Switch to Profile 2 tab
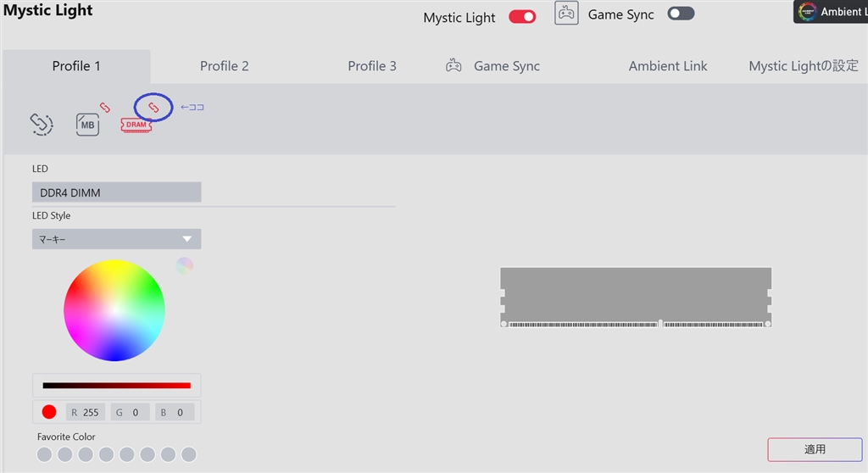Viewport: 868px width, 473px height. point(224,66)
